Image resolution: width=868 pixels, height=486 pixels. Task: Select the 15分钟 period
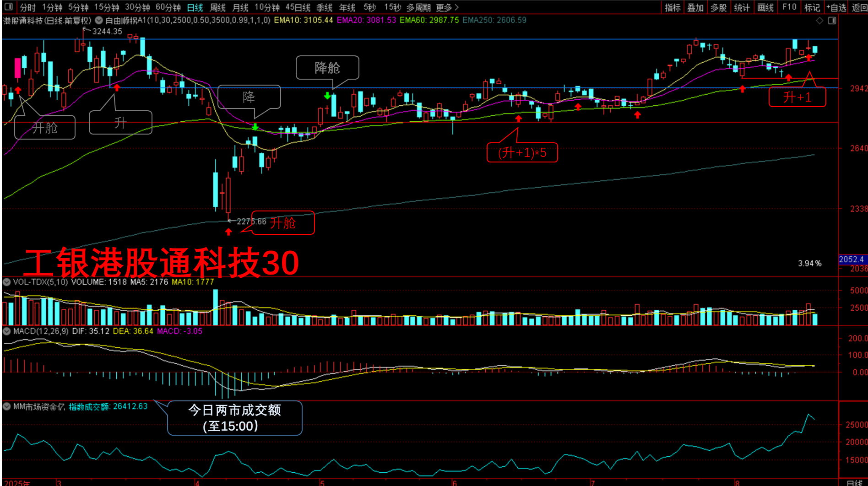click(107, 7)
